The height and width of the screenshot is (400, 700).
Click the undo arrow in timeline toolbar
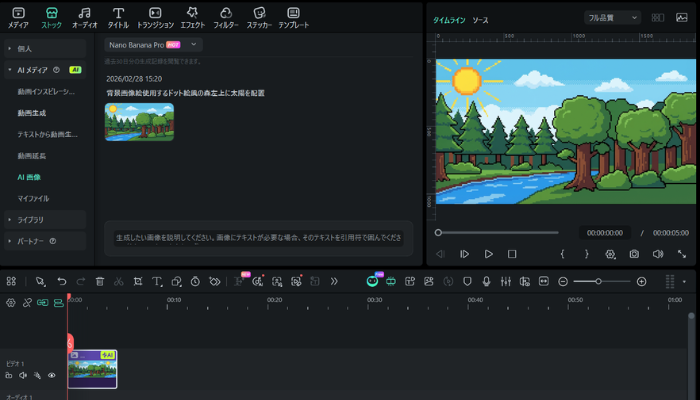[x=62, y=282]
